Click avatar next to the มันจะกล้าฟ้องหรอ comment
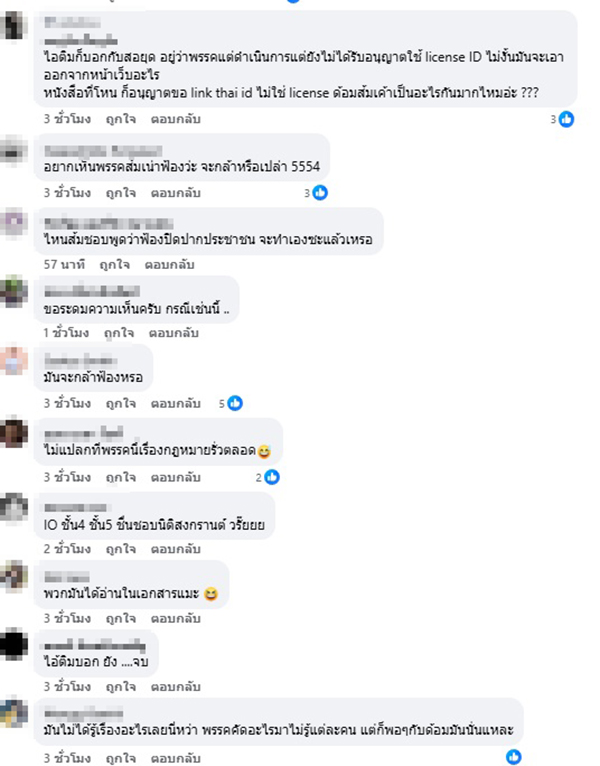The image size is (600, 766). [x=14, y=361]
